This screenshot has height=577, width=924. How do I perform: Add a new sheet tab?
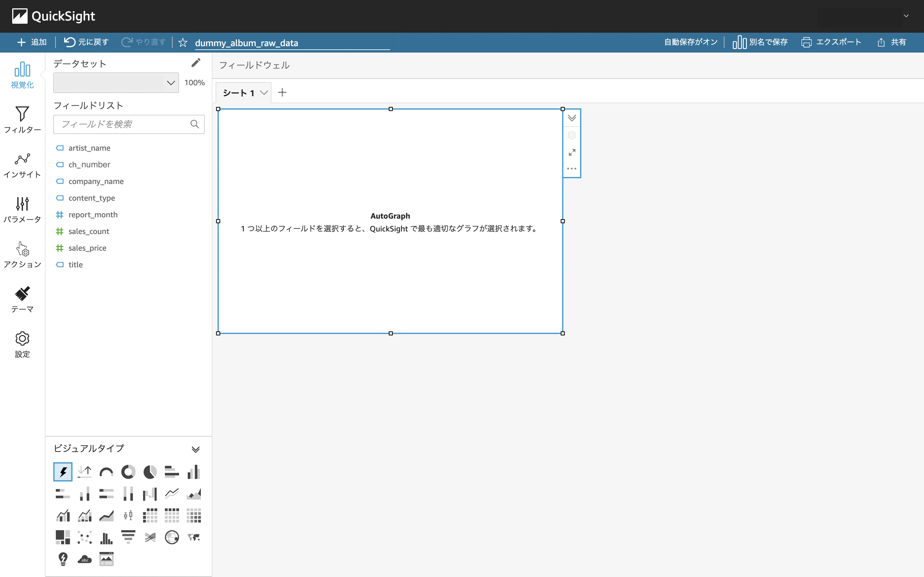tap(282, 92)
